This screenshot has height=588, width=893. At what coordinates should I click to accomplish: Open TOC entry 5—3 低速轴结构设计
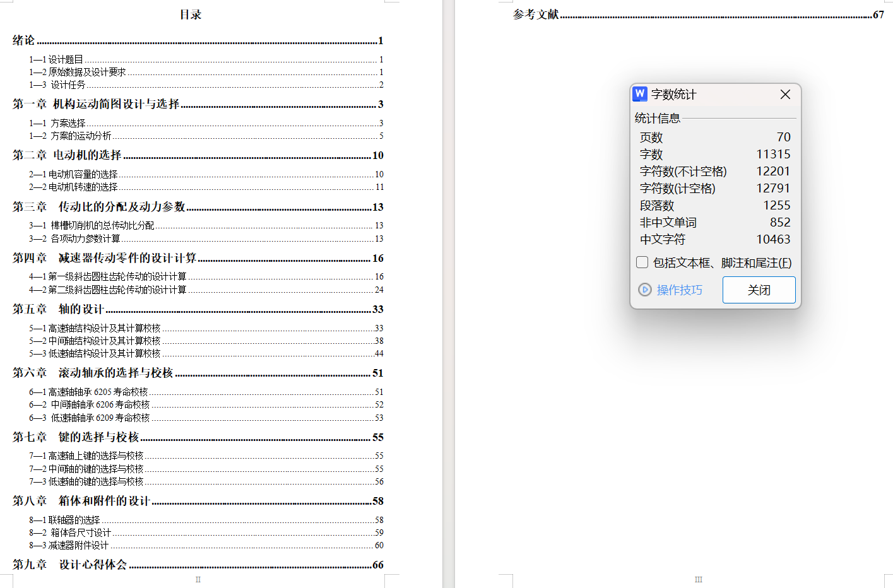206,353
